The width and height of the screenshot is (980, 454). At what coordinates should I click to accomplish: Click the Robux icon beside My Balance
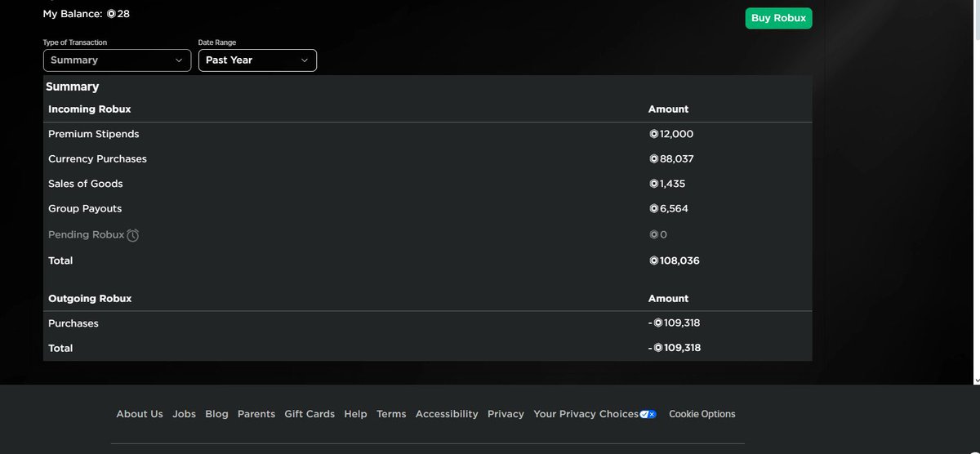(112, 14)
